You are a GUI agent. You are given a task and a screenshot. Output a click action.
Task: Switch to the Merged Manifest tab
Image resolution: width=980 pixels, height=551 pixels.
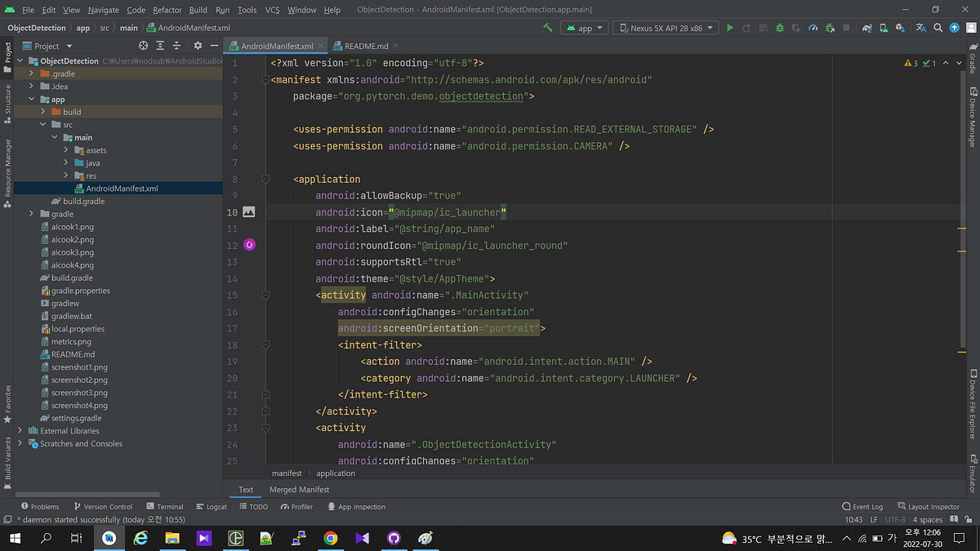[299, 490]
